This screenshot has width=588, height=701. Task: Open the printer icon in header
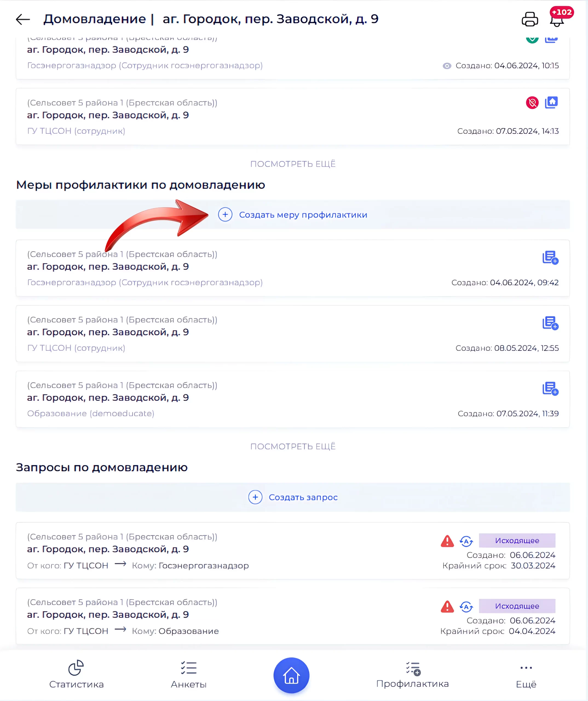point(530,19)
